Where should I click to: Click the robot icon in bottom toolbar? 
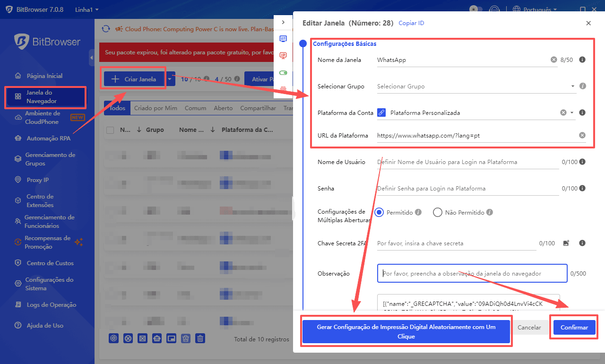157,338
